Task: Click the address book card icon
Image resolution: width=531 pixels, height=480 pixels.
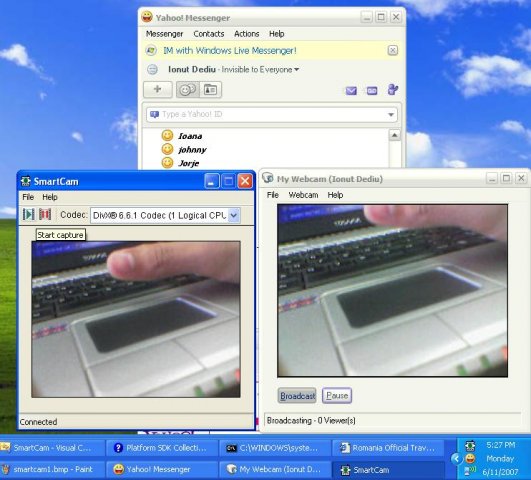Action: click(210, 90)
